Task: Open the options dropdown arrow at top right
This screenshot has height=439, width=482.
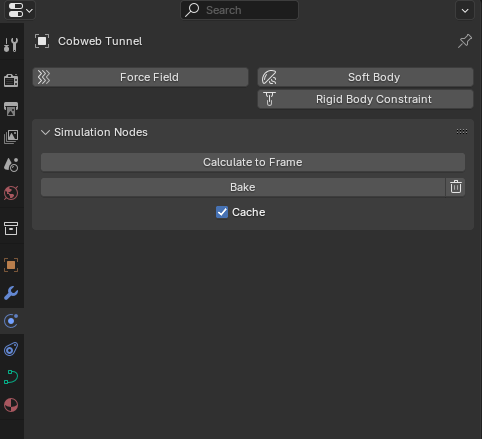Action: pos(465,10)
